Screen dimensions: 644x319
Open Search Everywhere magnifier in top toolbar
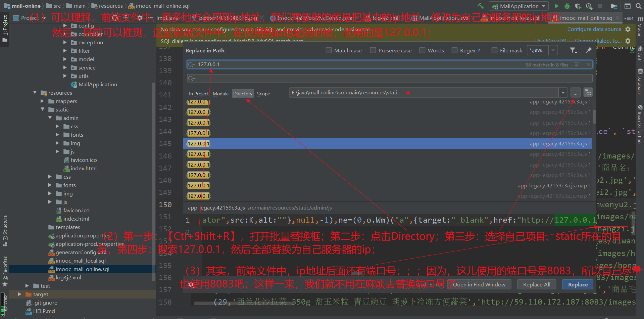coord(638,6)
